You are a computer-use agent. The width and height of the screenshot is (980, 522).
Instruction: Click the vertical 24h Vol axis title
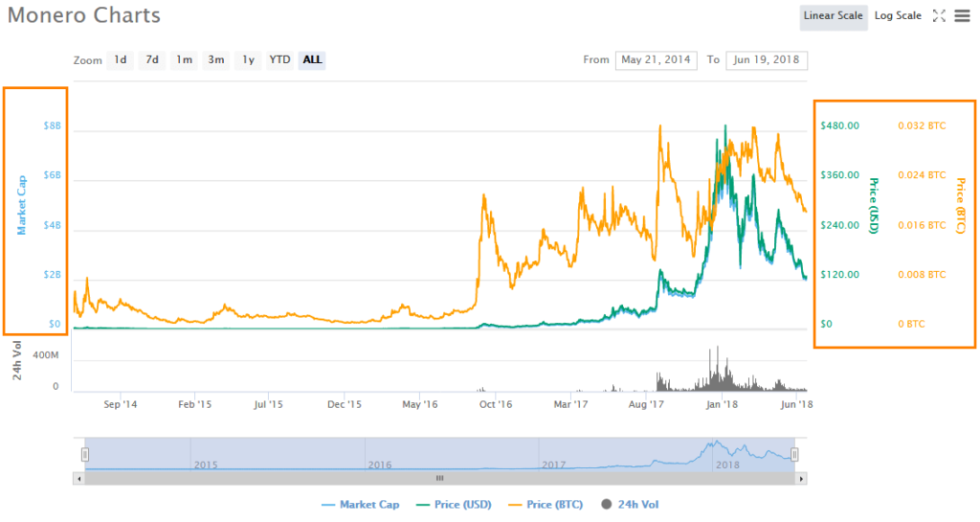(x=17, y=361)
